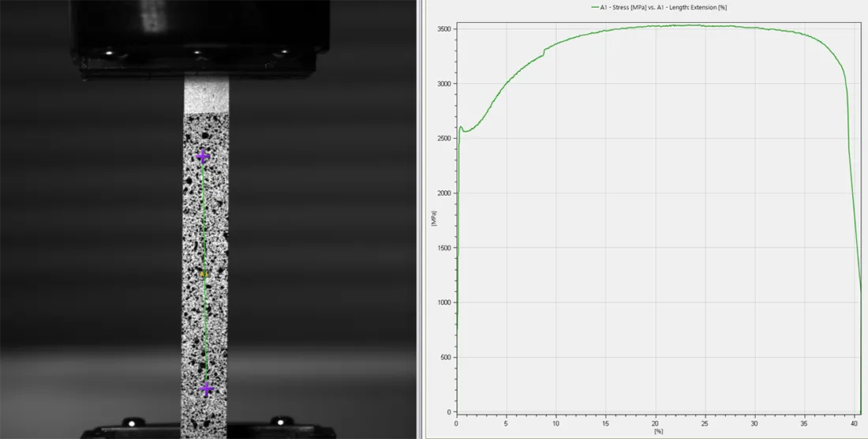This screenshot has width=868, height=439.
Task: Click the small step in the curve near 9% extension
Action: pyautogui.click(x=544, y=52)
